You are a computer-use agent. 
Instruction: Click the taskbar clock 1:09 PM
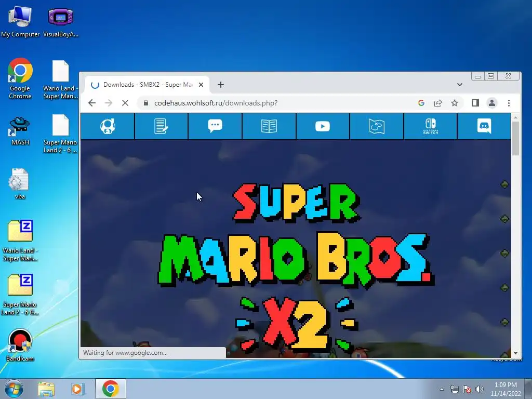click(x=506, y=389)
